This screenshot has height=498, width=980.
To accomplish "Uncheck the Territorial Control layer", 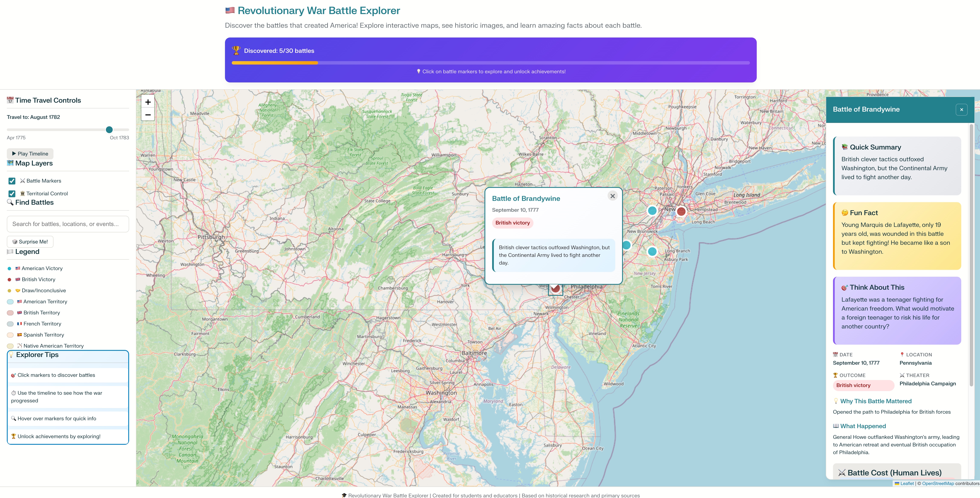I will pos(12,194).
